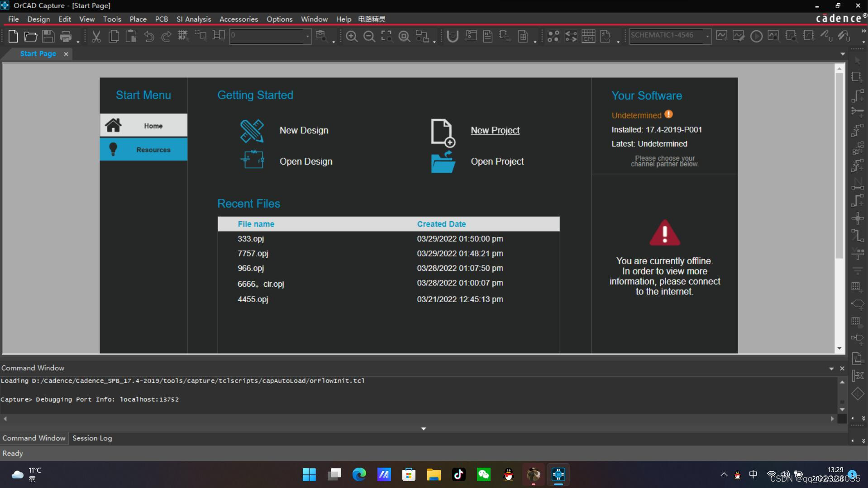
Task: Expand the main toolbar overflow chevron
Action: tap(863, 31)
